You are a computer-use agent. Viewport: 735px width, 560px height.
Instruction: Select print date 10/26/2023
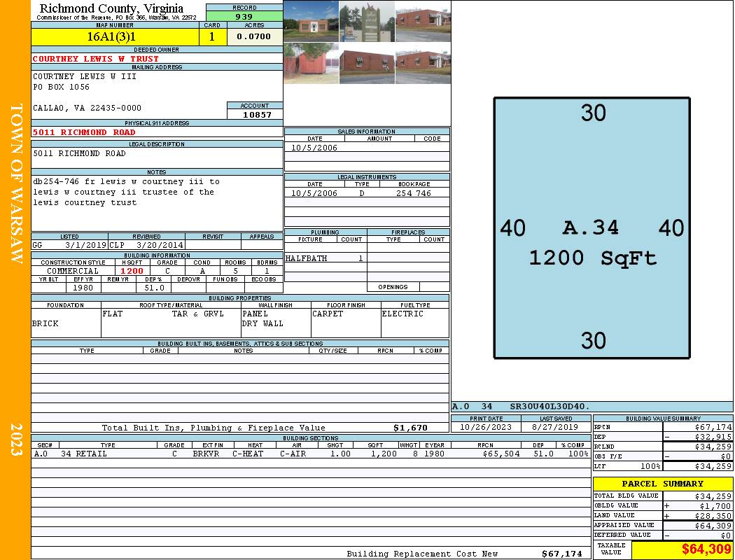pyautogui.click(x=486, y=428)
